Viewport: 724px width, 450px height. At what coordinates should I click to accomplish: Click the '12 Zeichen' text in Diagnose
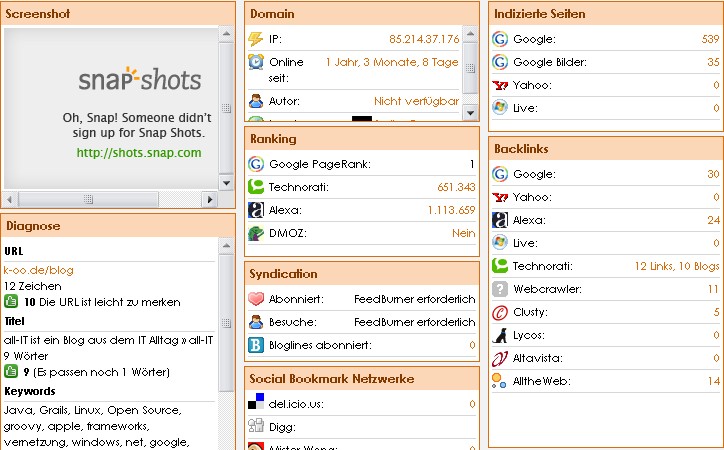pos(32,286)
